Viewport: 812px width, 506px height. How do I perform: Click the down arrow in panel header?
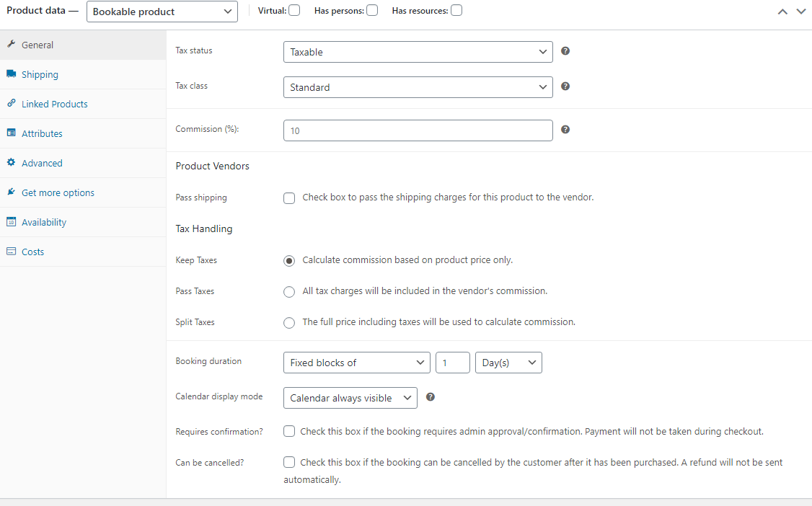pos(800,12)
